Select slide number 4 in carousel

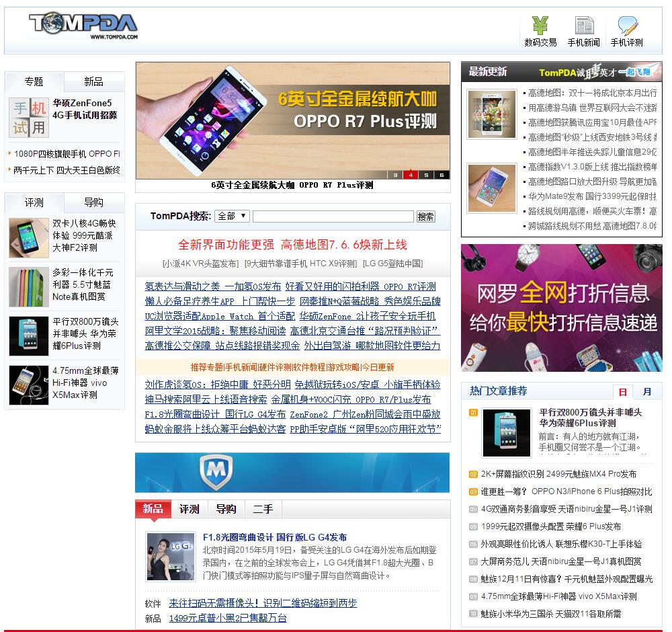[x=411, y=175]
